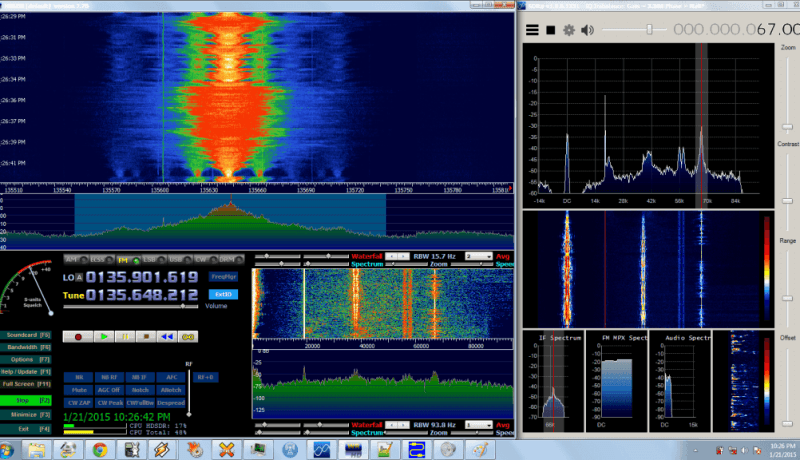Open SDR# gear configuration icon
This screenshot has height=460, width=800.
(x=568, y=30)
